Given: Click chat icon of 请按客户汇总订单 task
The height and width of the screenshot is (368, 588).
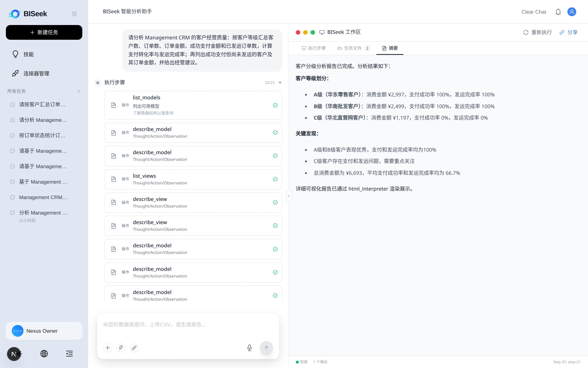Looking at the screenshot, I should [12, 104].
